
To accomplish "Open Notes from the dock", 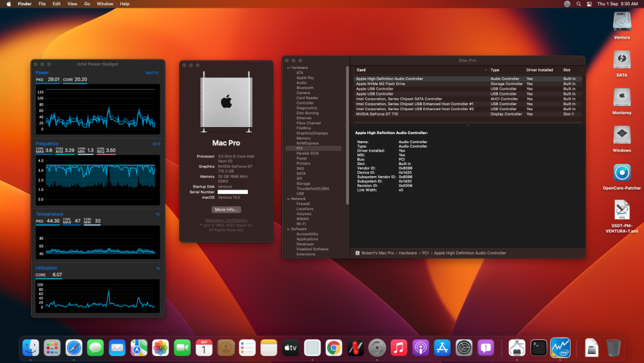I will [x=269, y=348].
